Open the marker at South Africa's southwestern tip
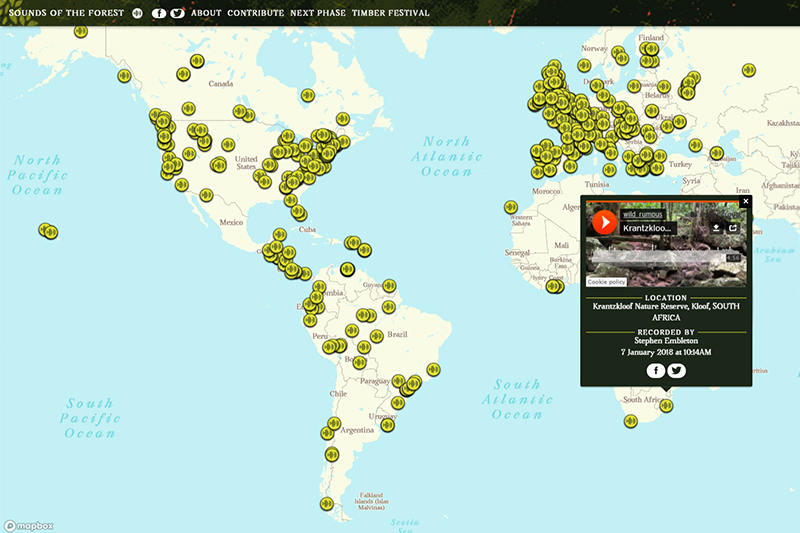The height and width of the screenshot is (533, 800). tap(631, 421)
